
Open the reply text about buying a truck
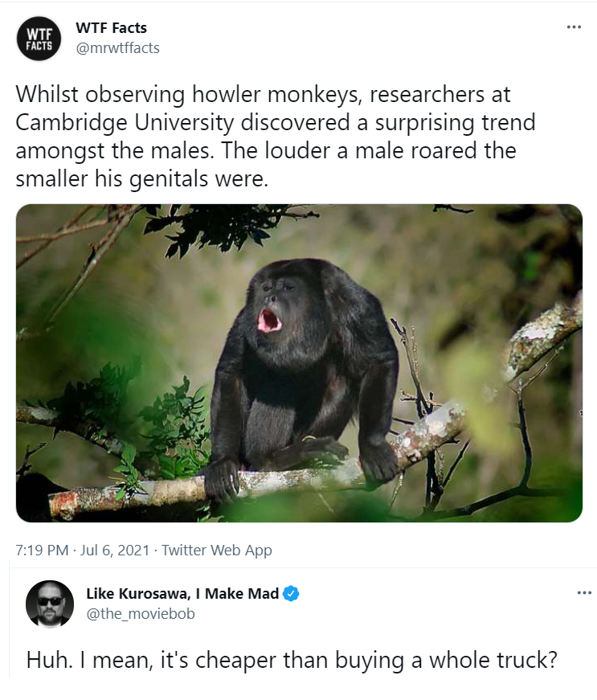tap(292, 661)
